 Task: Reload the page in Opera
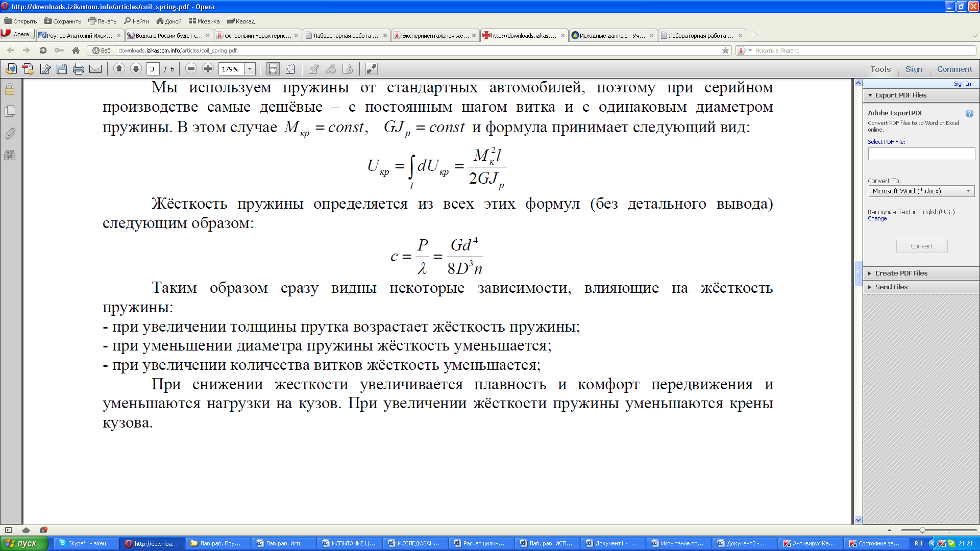[x=43, y=51]
